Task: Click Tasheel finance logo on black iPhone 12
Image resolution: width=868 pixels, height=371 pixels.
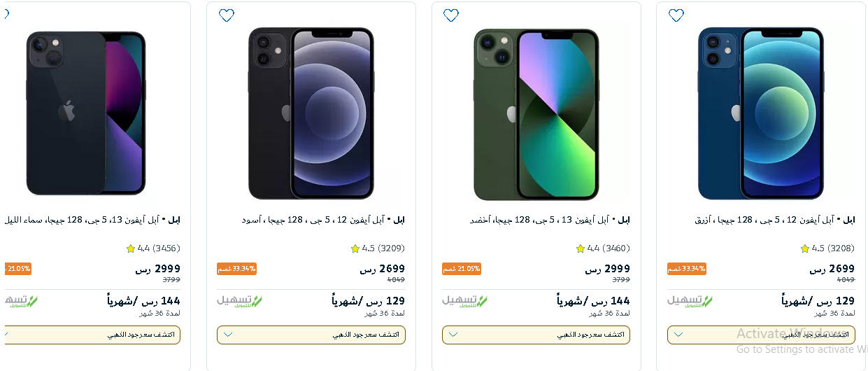Action: pos(239,301)
